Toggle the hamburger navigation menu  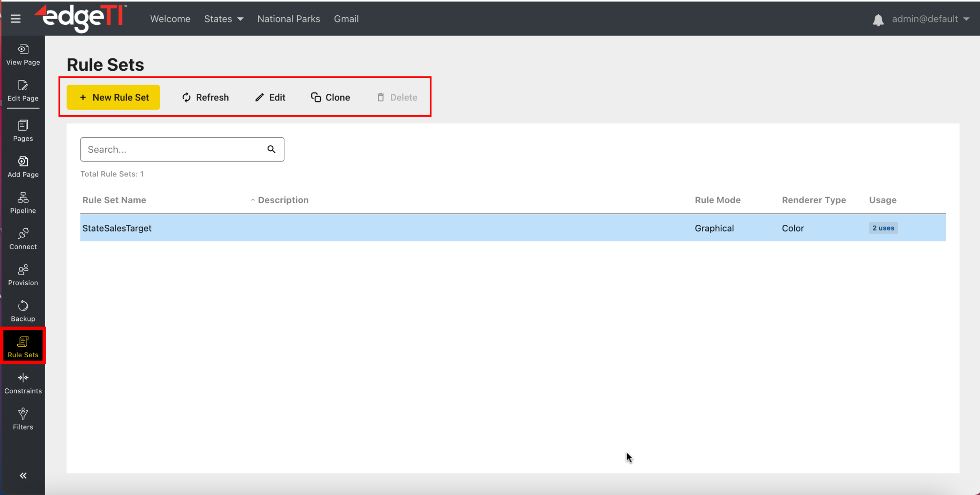click(x=16, y=19)
